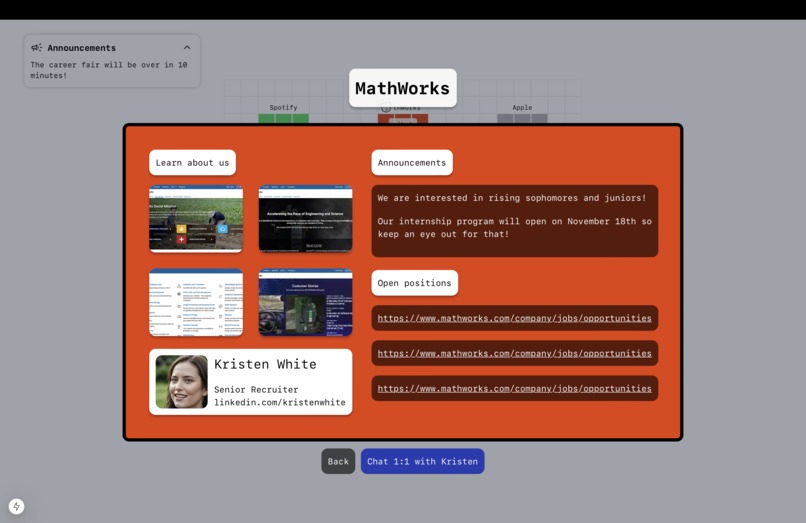Select the Spotify booth label

click(x=283, y=107)
